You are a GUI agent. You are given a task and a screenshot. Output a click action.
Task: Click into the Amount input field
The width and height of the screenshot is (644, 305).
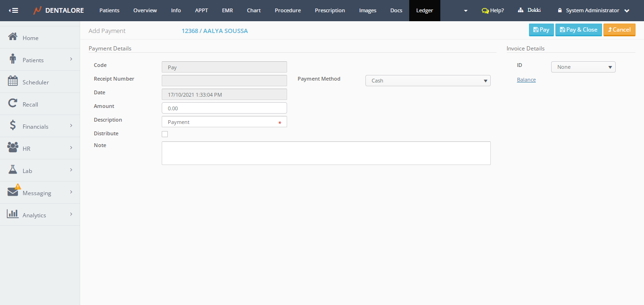point(224,108)
